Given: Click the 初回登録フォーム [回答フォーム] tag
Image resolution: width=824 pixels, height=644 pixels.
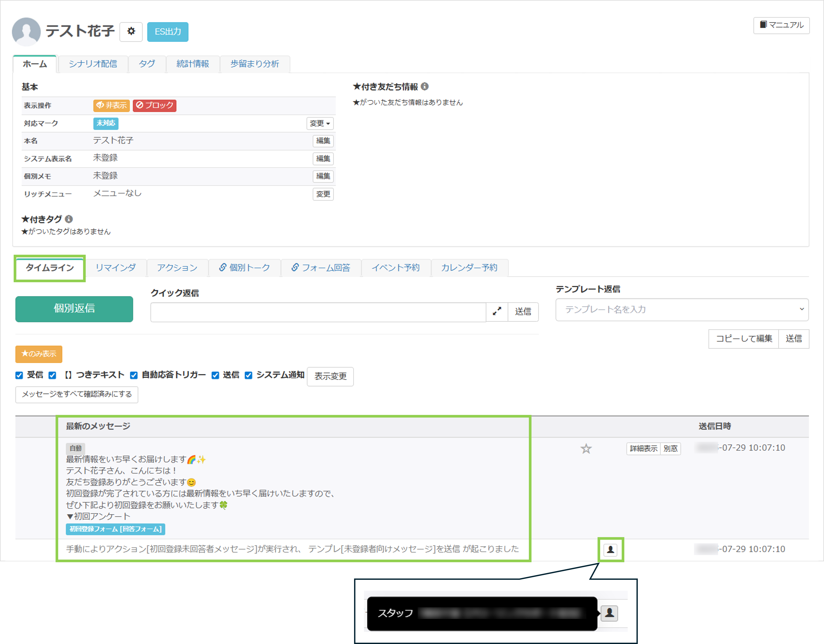Looking at the screenshot, I should (115, 529).
